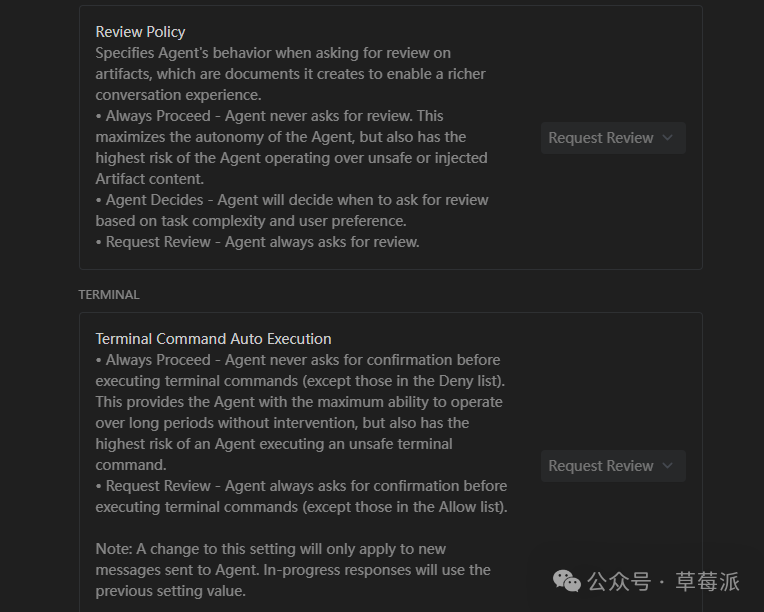Click the Review Policy description about artifacts
The width and height of the screenshot is (764, 612).
(290, 74)
